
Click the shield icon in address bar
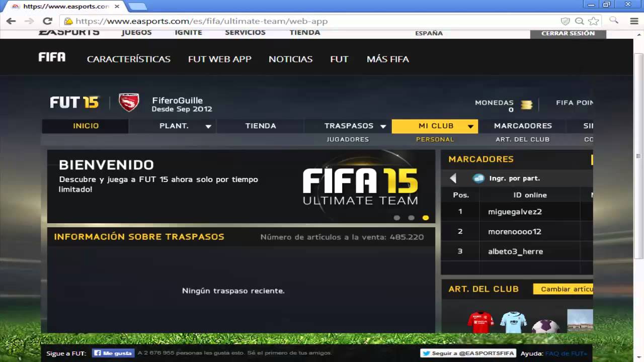click(565, 21)
